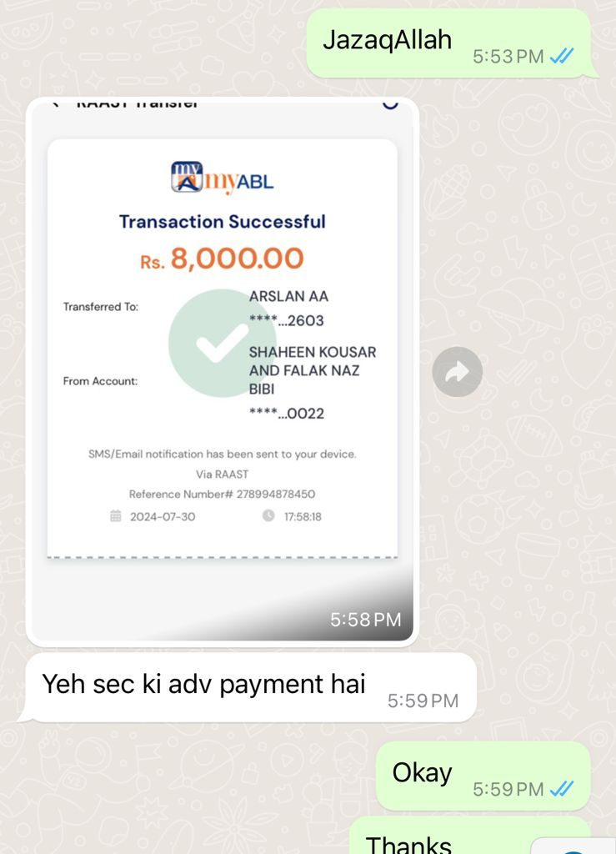Viewport: 616px width, 854px height.
Task: Tap the SHAHEEN KOUSAR account name text
Action: (x=313, y=352)
